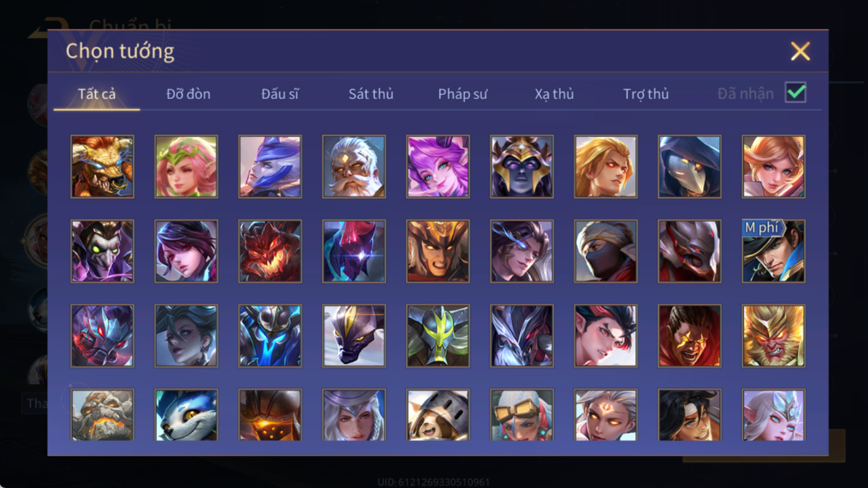Filter heroes by Sát thủ

click(x=371, y=94)
